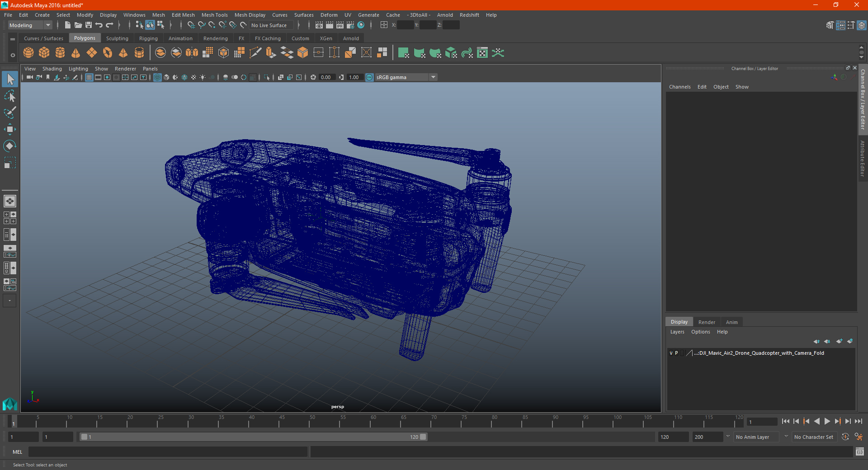Create a polygon cube from the shelf
The height and width of the screenshot is (470, 868).
click(44, 53)
